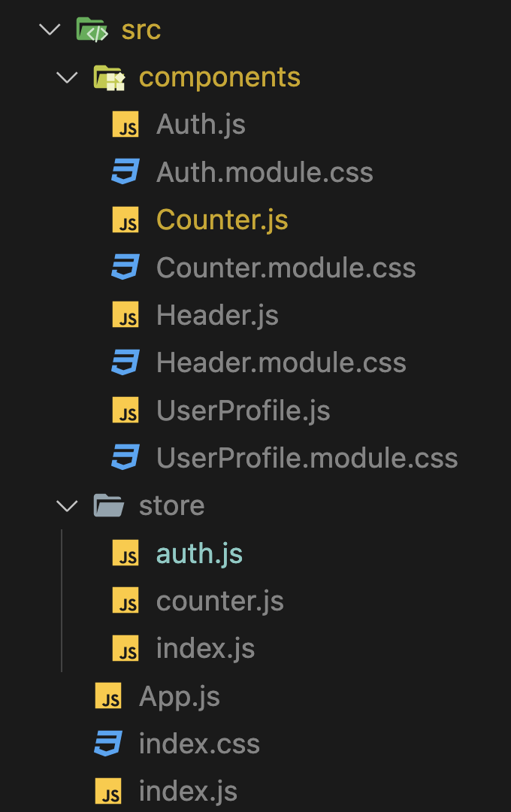Screen dimensions: 511x812
Task: Open Counter.module.css stylesheet
Action: (x=286, y=268)
